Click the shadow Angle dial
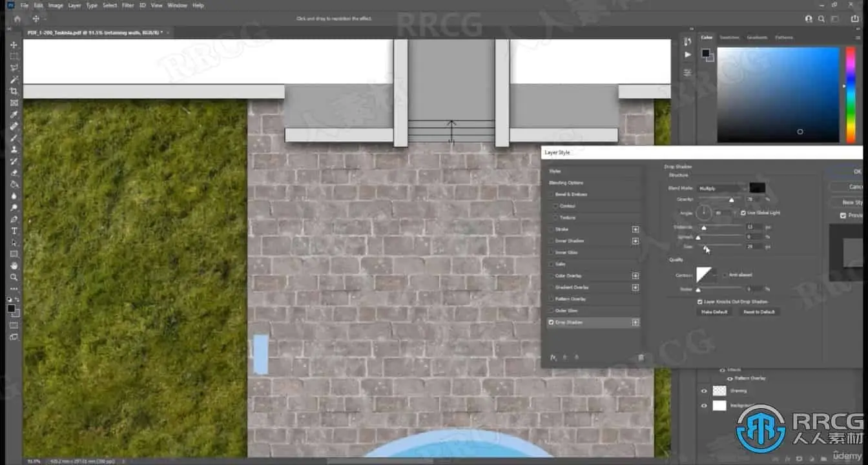Viewport: 868px width, 465px height. 703,212
